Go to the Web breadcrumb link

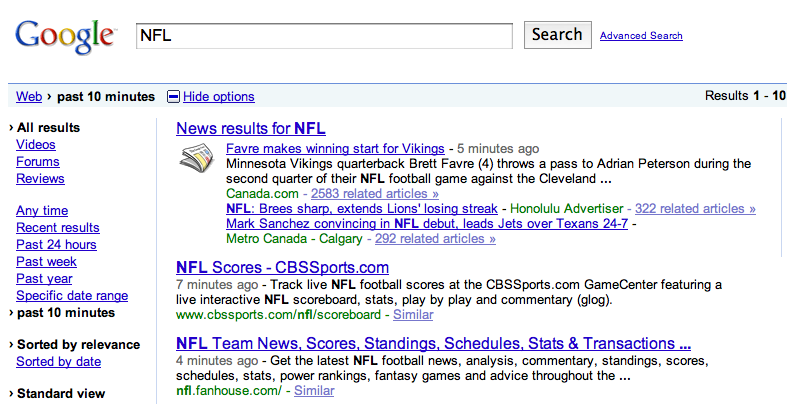tap(29, 97)
